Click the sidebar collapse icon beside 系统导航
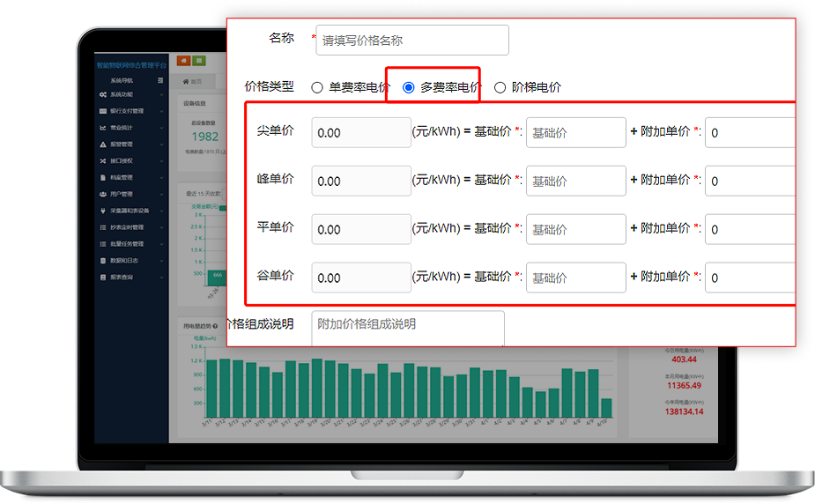815x504 pixels. coord(160,80)
